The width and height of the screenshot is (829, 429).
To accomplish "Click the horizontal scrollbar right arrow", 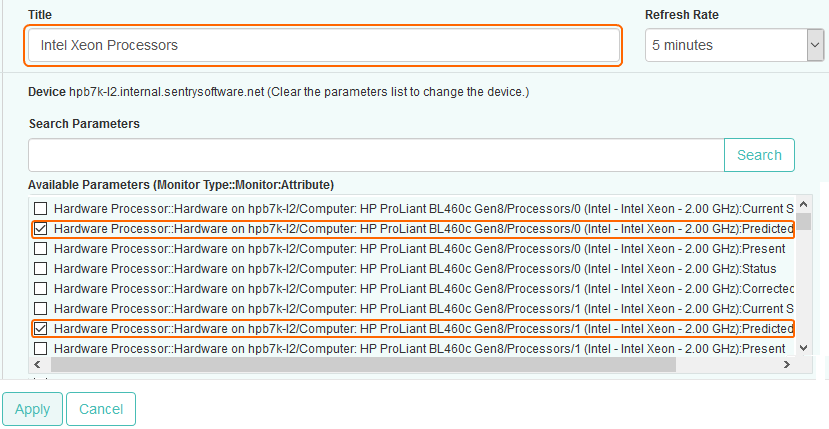I will [x=788, y=365].
